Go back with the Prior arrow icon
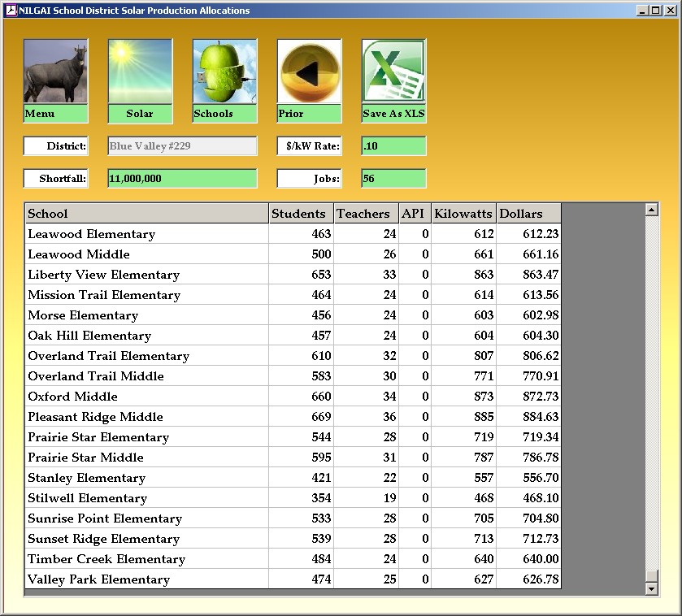Image resolution: width=682 pixels, height=616 pixels. coord(309,72)
